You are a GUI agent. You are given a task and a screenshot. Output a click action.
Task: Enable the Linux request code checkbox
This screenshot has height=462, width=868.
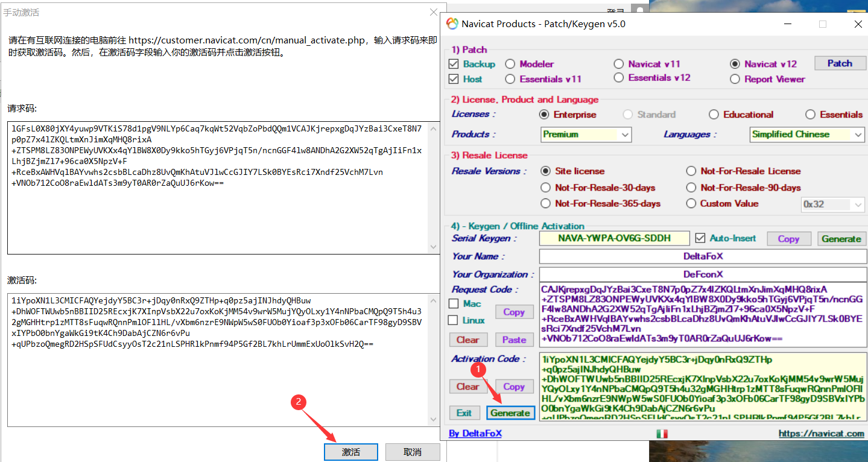coord(454,320)
